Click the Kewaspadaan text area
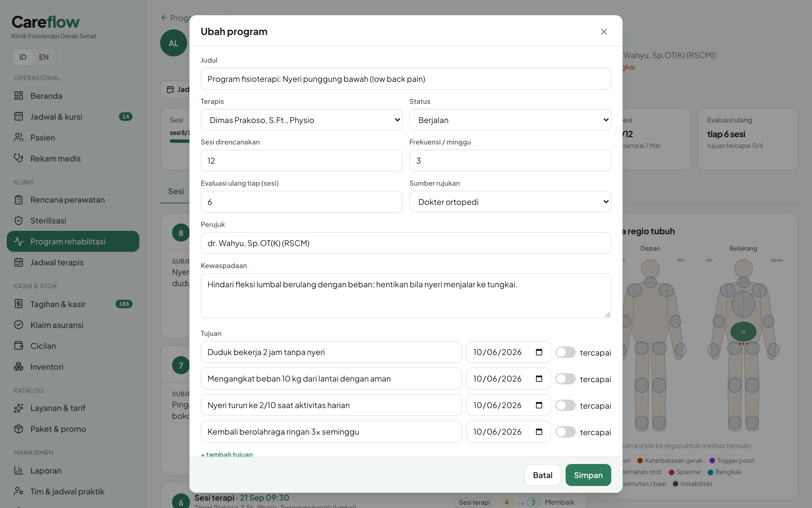This screenshot has height=508, width=812. point(406,296)
